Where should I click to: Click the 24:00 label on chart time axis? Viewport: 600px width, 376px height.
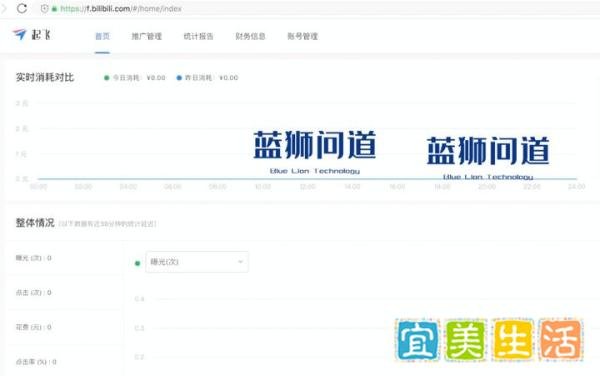pos(576,187)
